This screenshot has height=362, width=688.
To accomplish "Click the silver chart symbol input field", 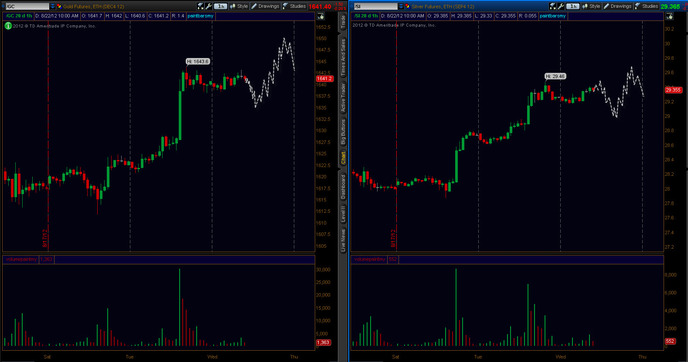I will [376, 6].
